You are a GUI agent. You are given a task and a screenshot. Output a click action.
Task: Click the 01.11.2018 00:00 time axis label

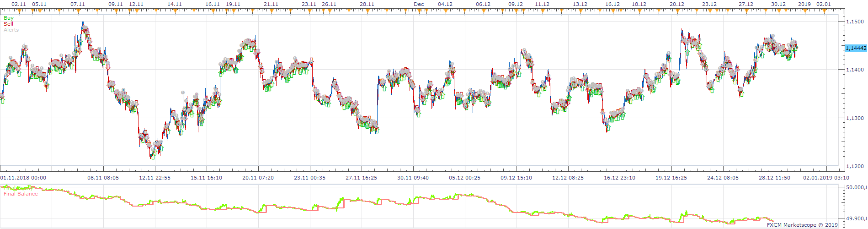click(23, 178)
